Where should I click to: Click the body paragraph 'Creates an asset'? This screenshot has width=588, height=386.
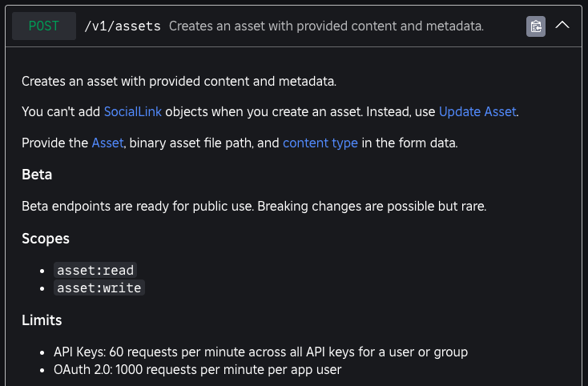click(x=180, y=81)
